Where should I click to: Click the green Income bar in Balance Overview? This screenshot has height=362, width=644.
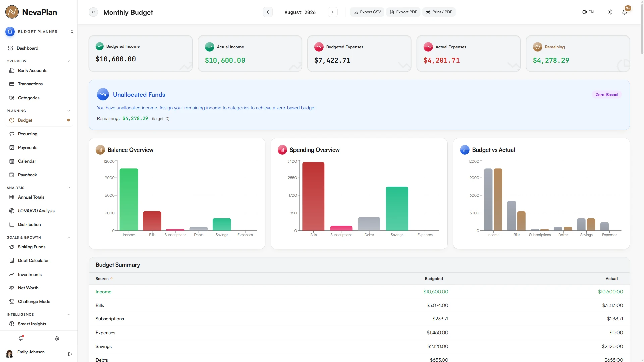(129, 199)
